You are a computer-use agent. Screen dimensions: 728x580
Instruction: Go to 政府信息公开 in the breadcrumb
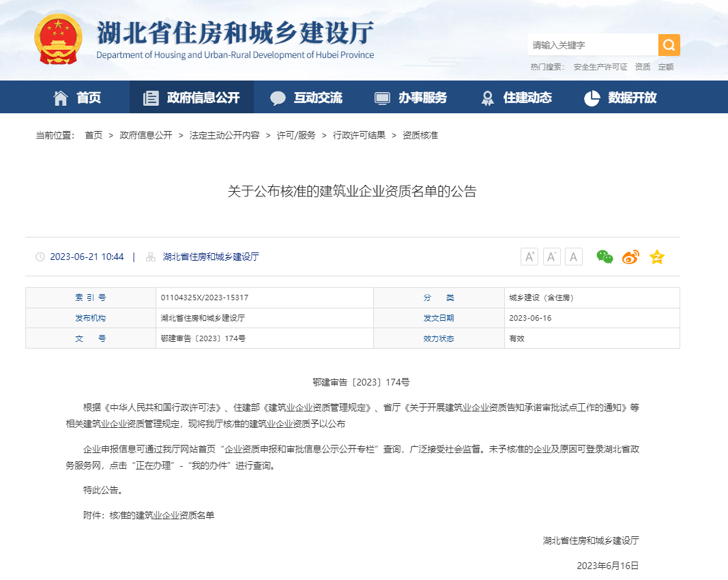146,135
